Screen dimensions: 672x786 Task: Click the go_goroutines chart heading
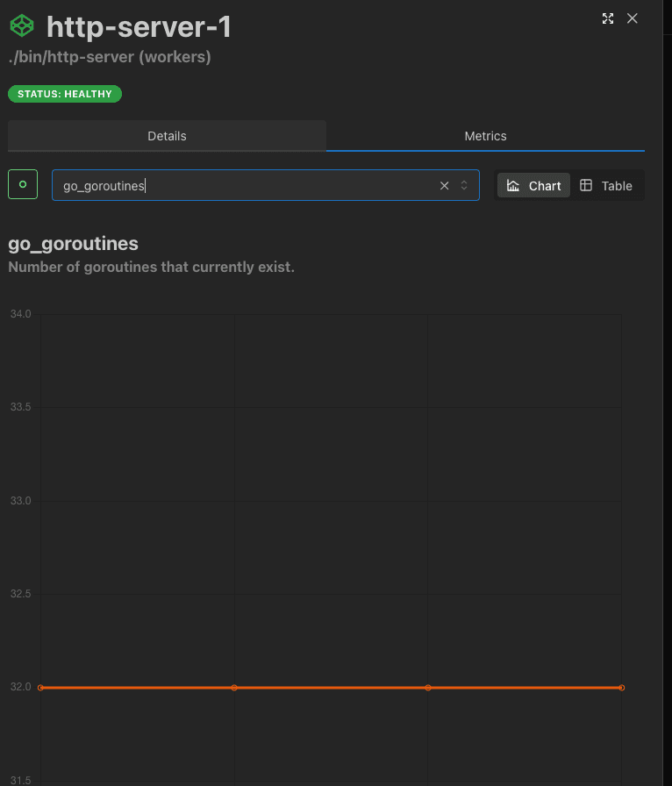[73, 244]
